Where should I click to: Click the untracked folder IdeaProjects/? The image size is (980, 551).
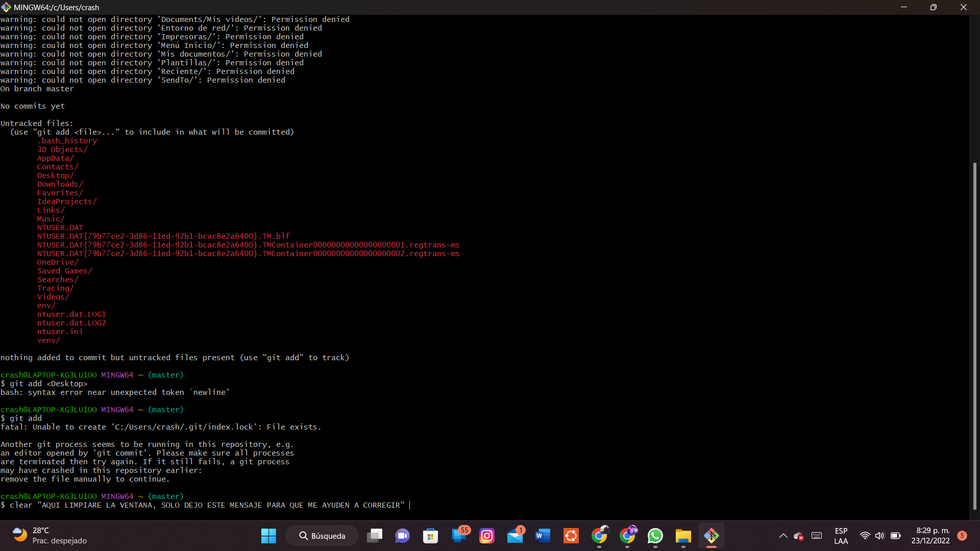tap(67, 202)
